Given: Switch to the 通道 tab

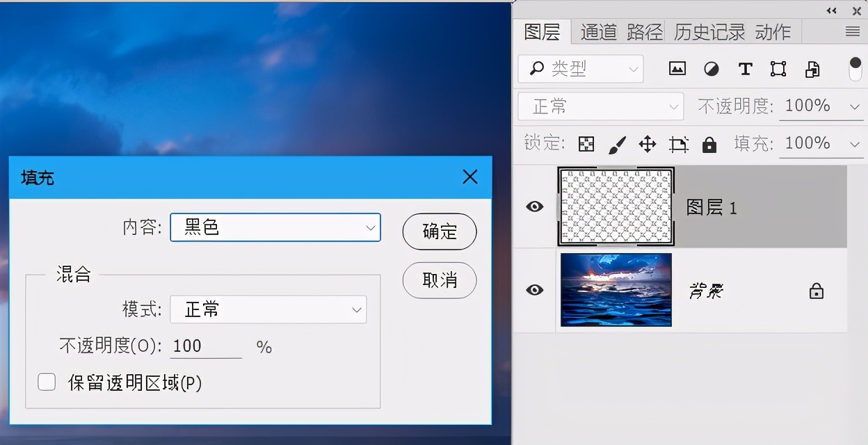Looking at the screenshot, I should point(599,32).
